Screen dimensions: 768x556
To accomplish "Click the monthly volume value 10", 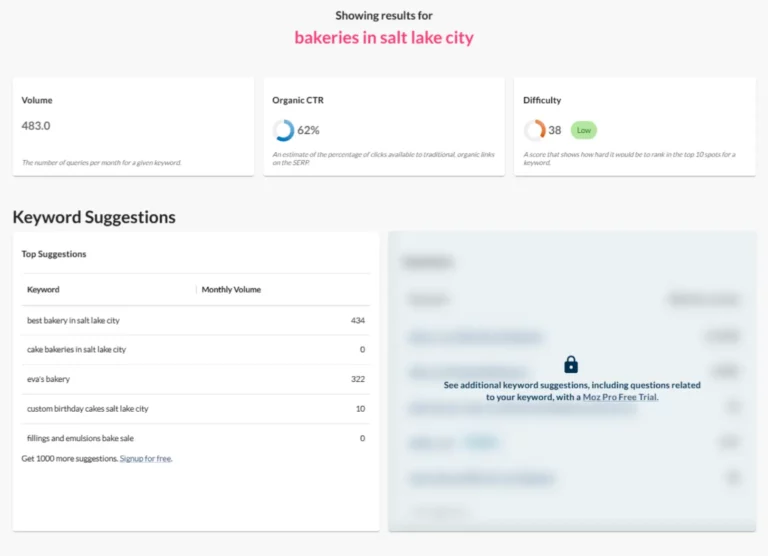I will point(360,409).
